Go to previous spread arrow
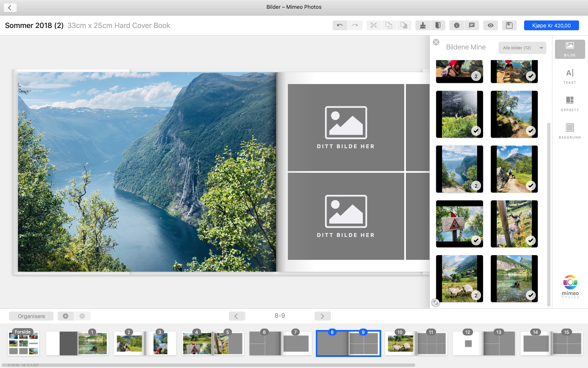The image size is (588, 368). point(237,316)
